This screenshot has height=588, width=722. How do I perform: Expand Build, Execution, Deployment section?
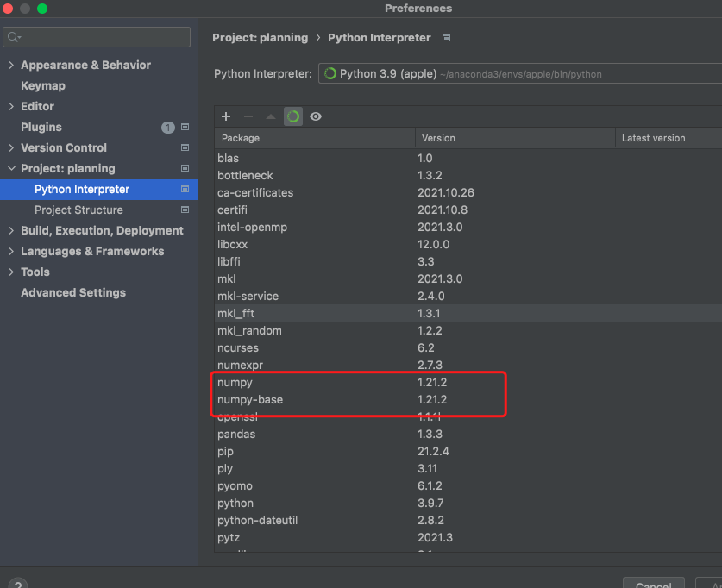pos(11,230)
